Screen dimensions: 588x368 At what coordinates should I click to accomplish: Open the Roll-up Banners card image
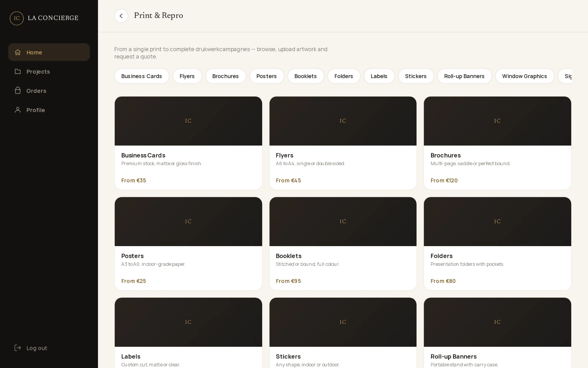(x=497, y=322)
